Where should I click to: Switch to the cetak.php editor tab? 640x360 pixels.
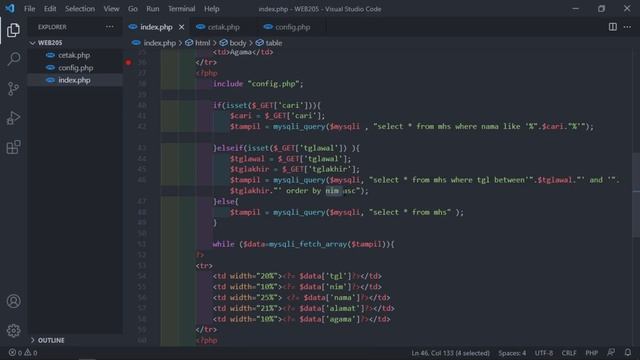pyautogui.click(x=223, y=27)
